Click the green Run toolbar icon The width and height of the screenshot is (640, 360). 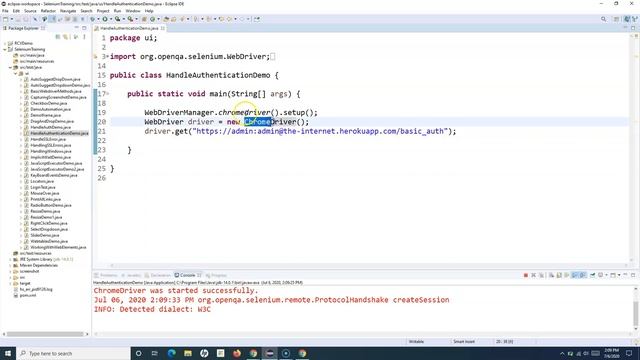(x=105, y=19)
